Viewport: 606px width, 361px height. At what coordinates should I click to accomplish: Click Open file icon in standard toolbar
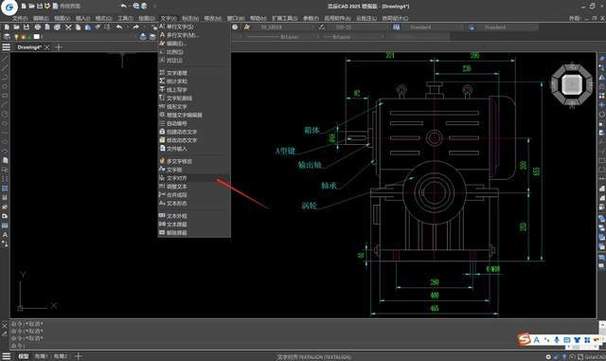(16, 27)
